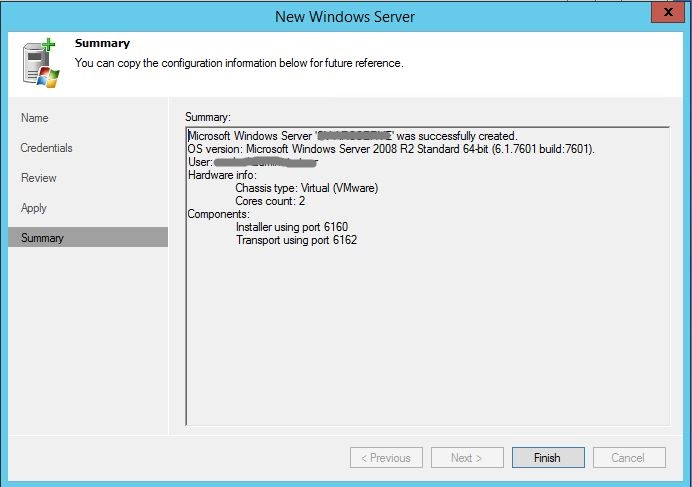Open the Review wizard step
Viewport: 692px width, 487px height.
coord(39,178)
